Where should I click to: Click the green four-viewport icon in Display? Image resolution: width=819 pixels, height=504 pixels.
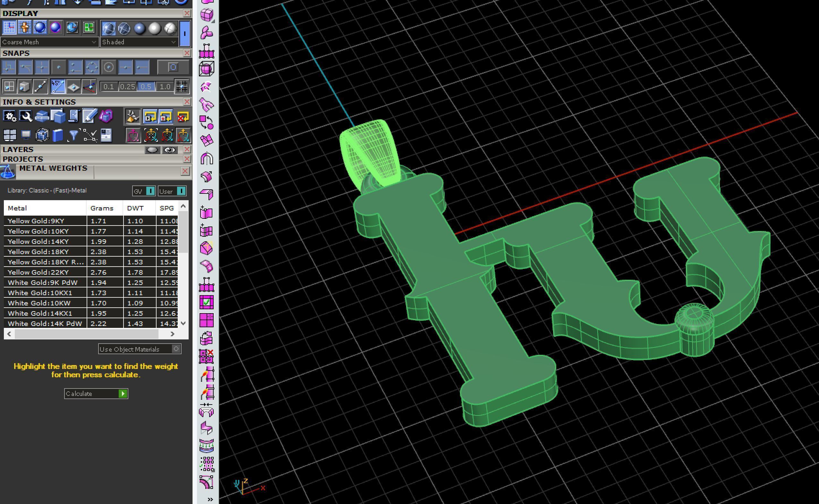click(x=89, y=28)
